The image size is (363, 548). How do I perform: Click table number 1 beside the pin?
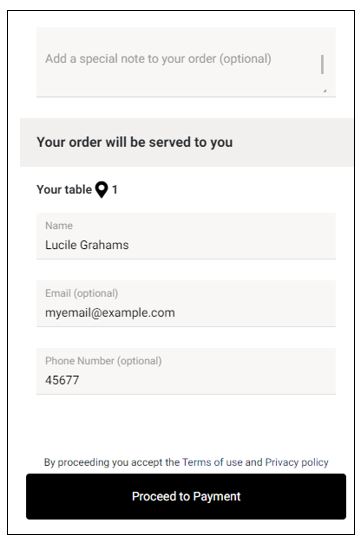tap(115, 189)
